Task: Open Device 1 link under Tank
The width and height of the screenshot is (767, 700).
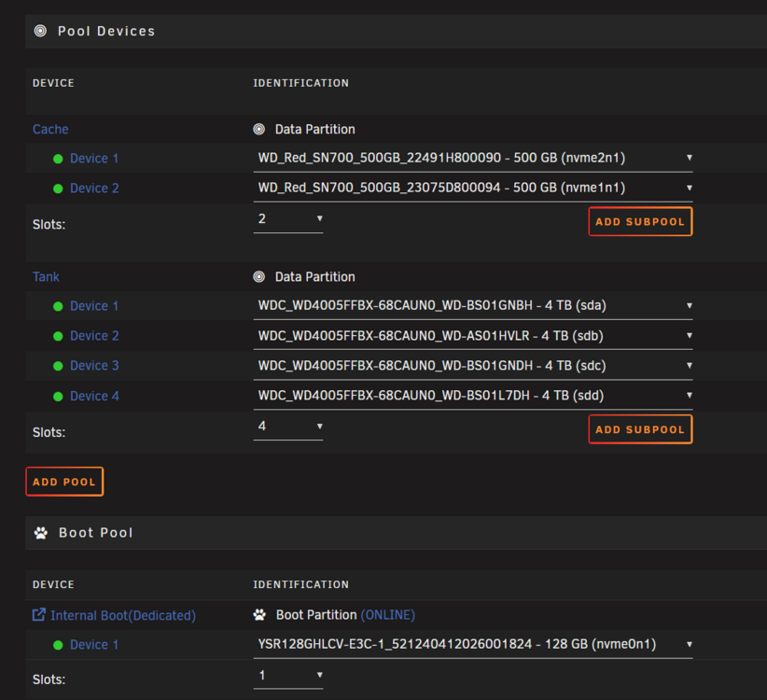Action: point(94,306)
